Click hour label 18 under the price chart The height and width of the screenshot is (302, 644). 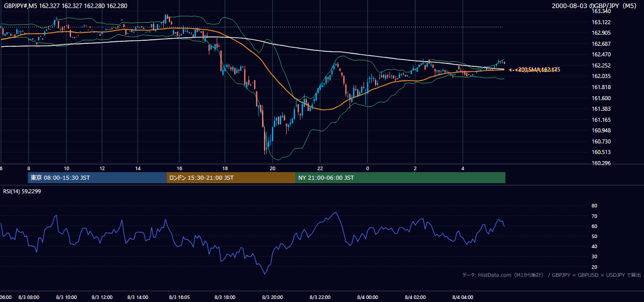(x=225, y=168)
